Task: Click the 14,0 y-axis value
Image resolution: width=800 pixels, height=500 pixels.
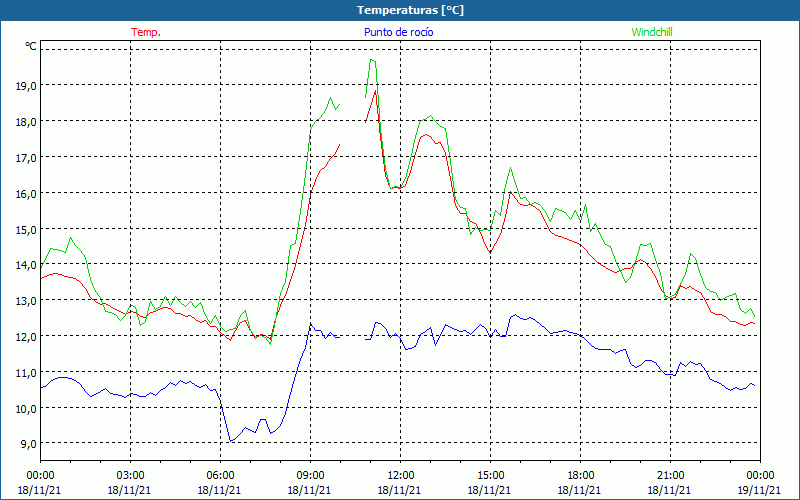Action: click(27, 265)
